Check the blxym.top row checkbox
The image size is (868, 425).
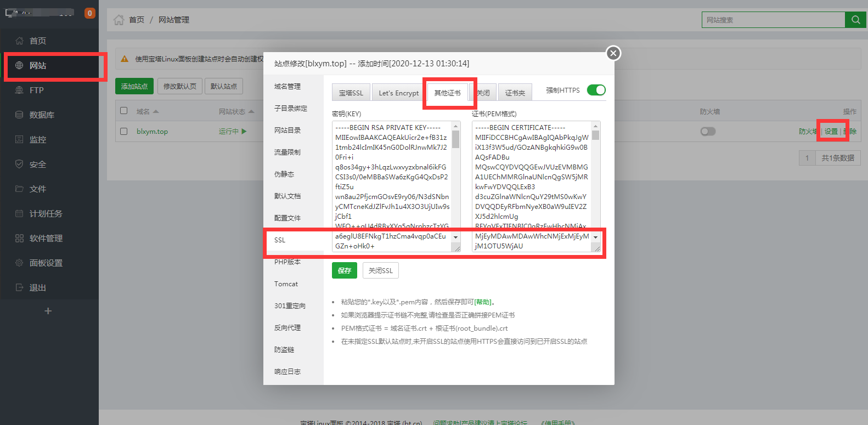coord(124,131)
